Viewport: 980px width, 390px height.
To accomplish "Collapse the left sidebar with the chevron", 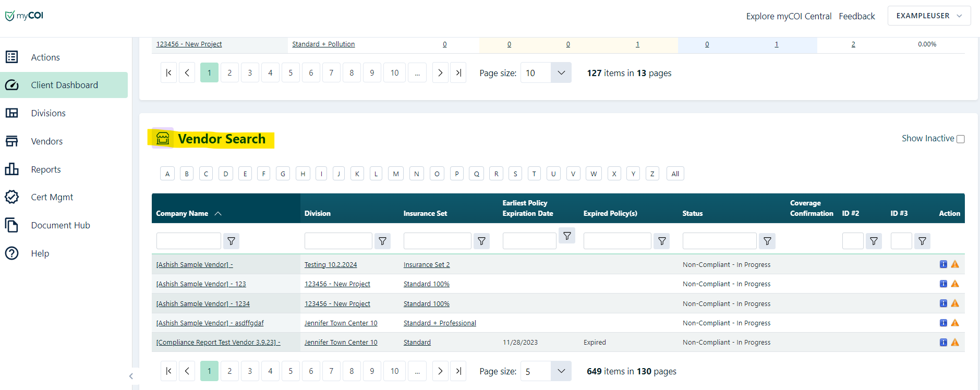I will 131,376.
